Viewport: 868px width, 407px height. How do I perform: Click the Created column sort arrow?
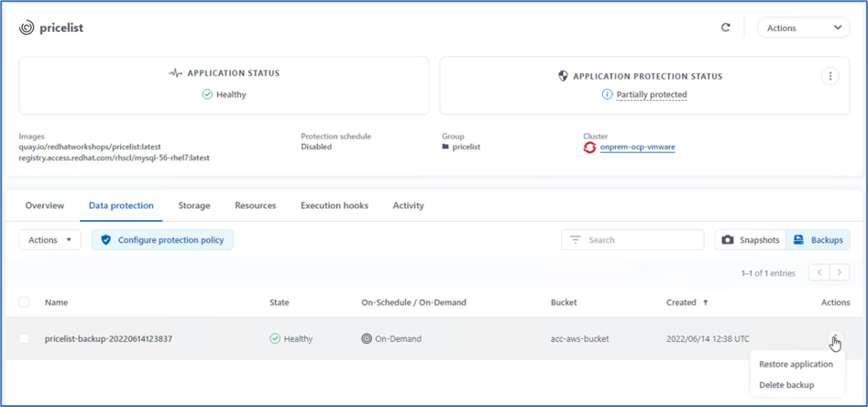[706, 302]
